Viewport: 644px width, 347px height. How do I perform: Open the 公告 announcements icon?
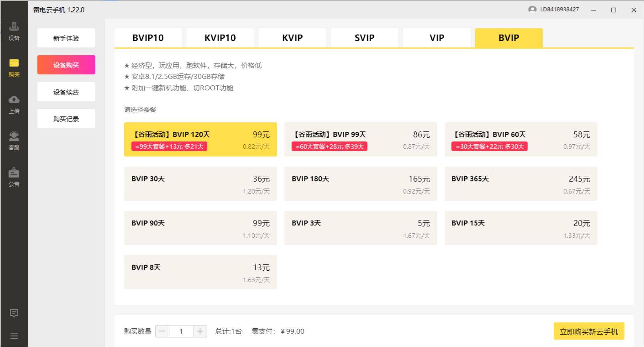(14, 178)
